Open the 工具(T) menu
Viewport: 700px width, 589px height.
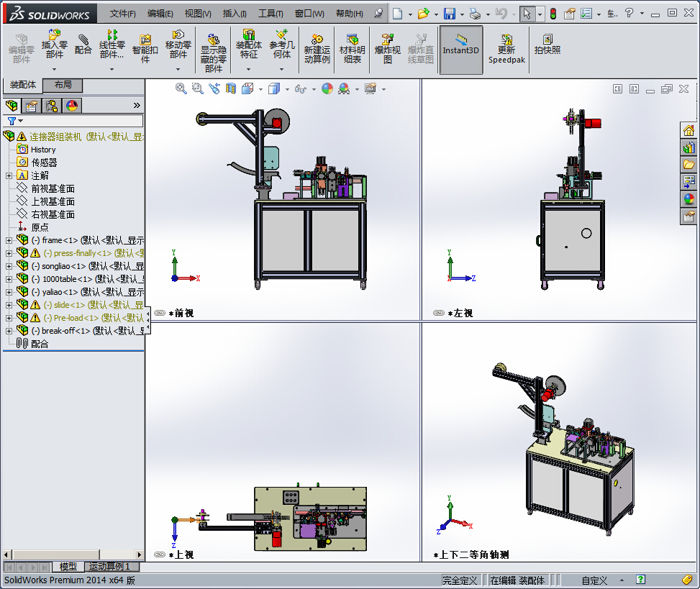click(x=271, y=14)
